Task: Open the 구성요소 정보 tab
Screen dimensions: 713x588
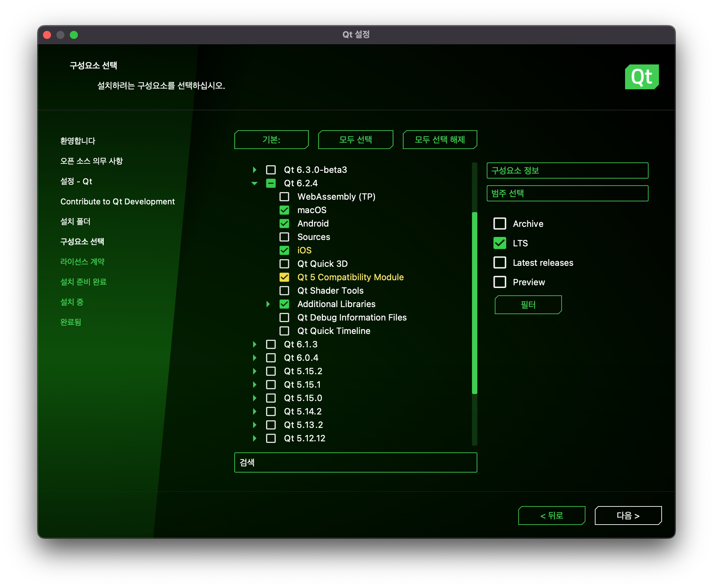Action: point(567,170)
